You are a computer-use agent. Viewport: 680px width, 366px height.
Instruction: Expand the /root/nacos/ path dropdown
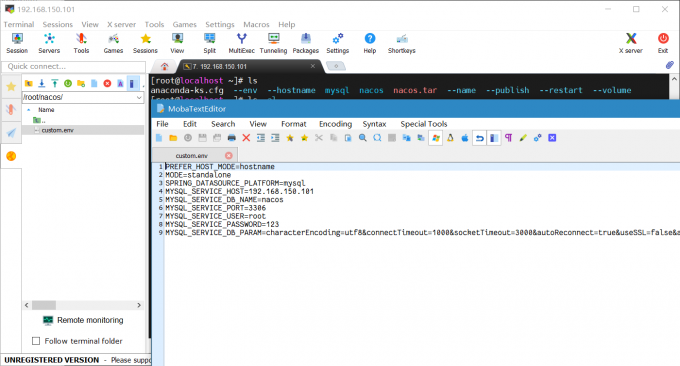point(139,97)
